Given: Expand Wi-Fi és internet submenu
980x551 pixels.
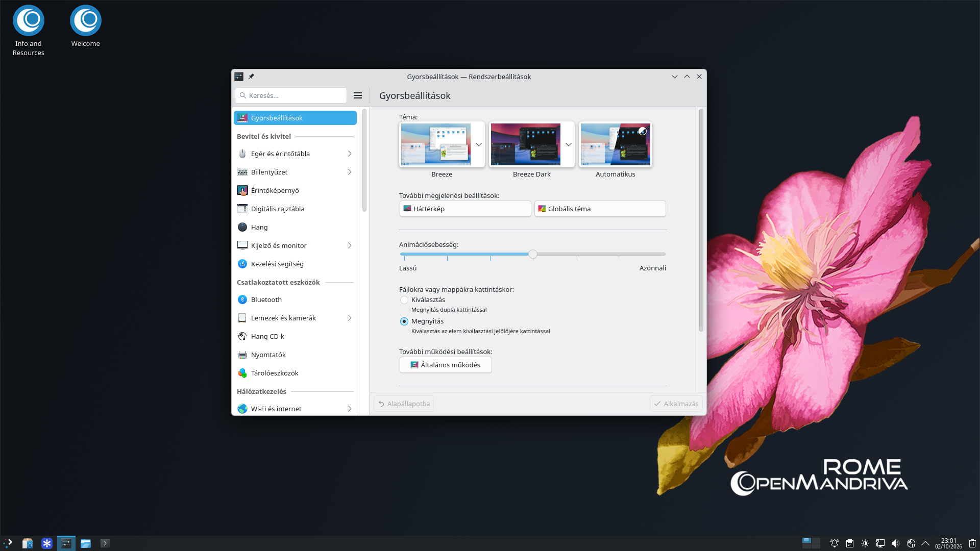Looking at the screenshot, I should (350, 409).
